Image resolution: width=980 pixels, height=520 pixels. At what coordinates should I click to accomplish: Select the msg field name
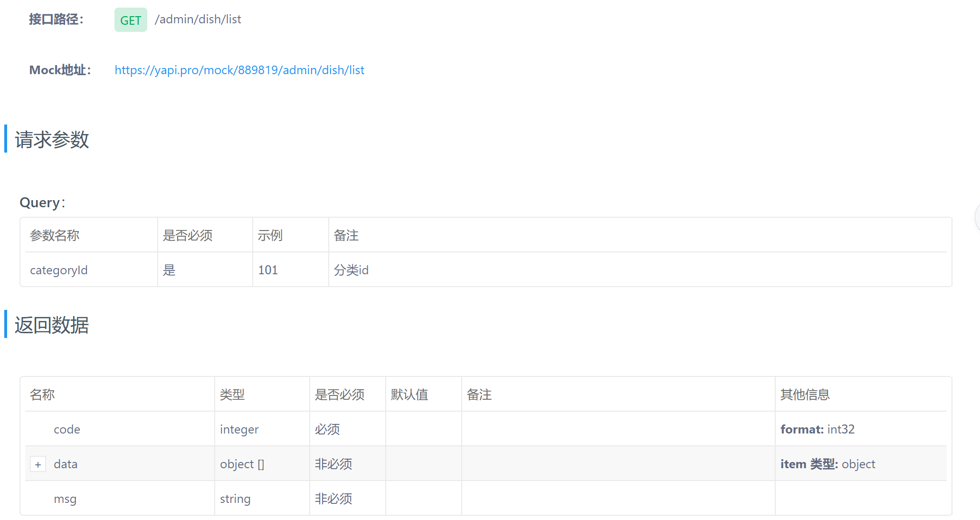(65, 499)
